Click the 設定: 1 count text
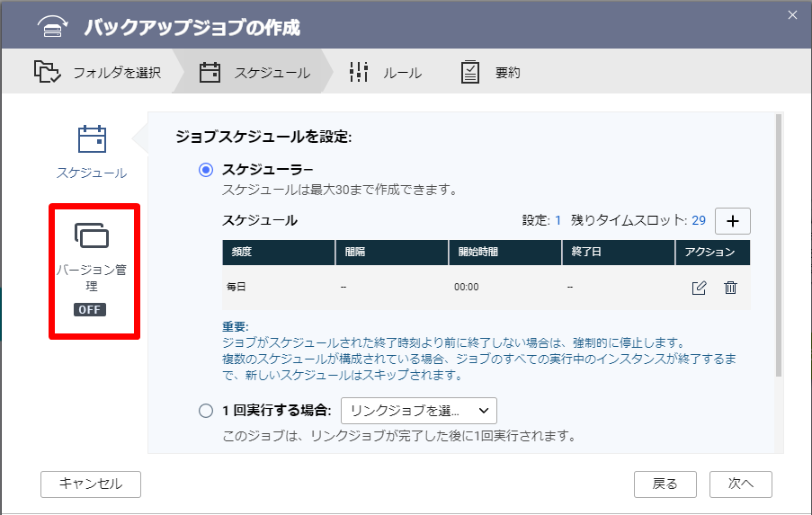 click(x=541, y=220)
